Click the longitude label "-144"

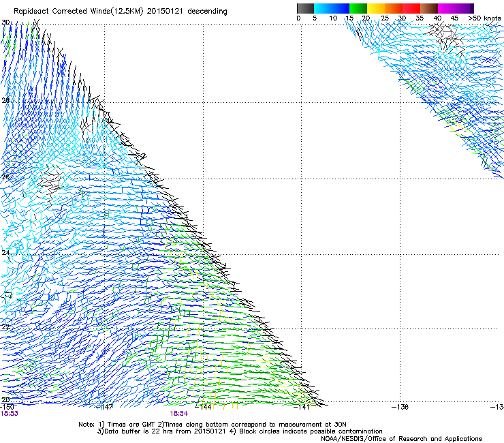[204, 407]
